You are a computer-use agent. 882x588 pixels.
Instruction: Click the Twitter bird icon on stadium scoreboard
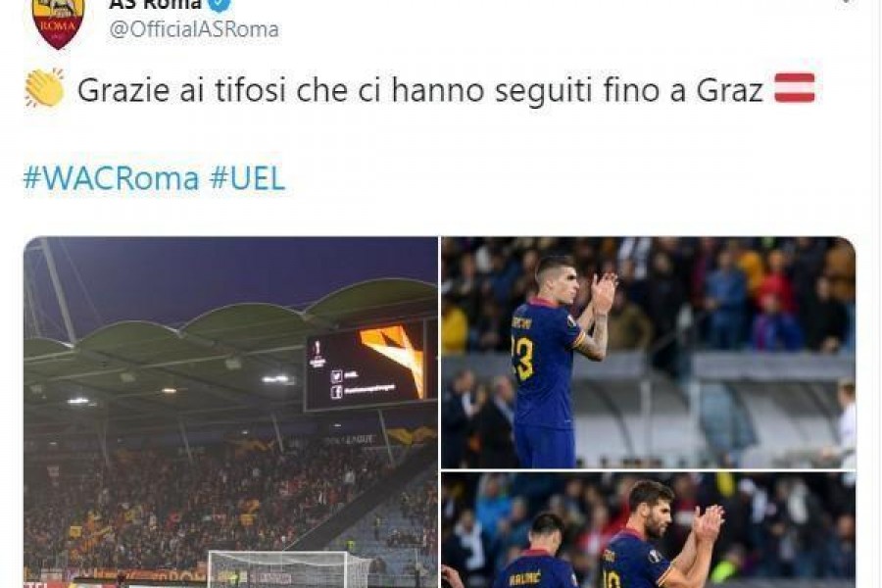click(x=336, y=376)
